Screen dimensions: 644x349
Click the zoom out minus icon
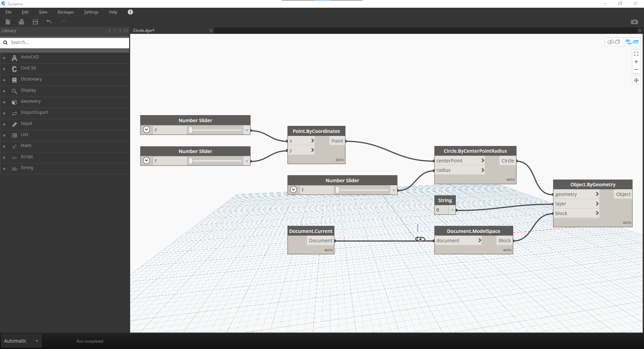636,70
